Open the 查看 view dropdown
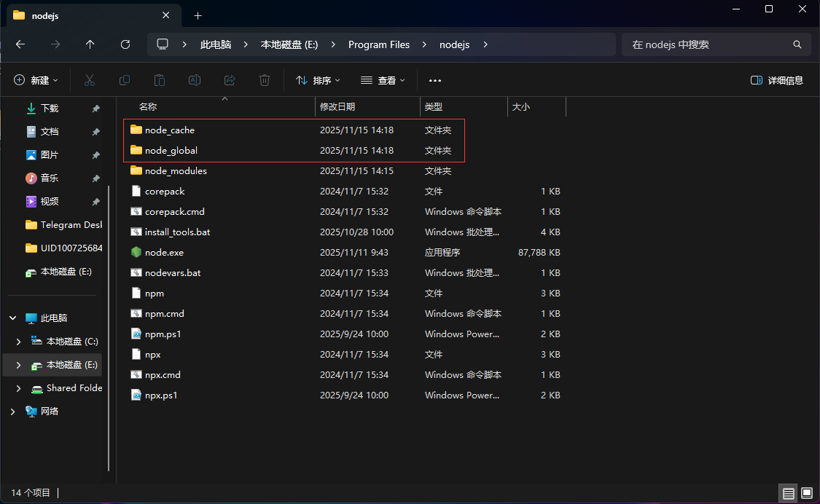820x504 pixels. [x=383, y=80]
